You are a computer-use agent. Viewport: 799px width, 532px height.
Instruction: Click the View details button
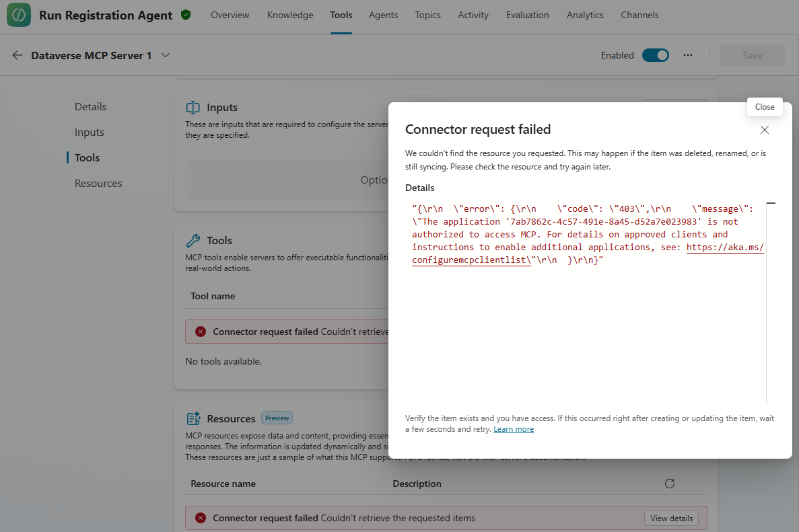coord(671,518)
